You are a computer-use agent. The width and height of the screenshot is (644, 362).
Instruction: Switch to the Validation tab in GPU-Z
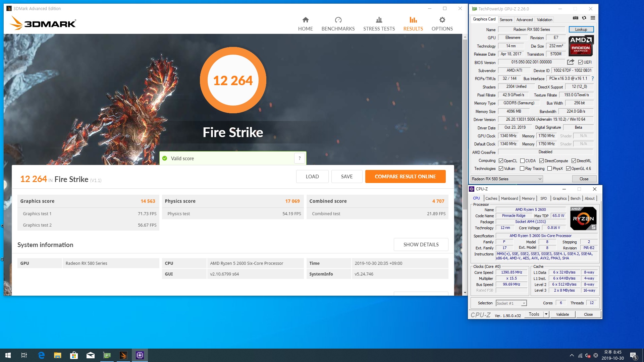click(x=544, y=20)
